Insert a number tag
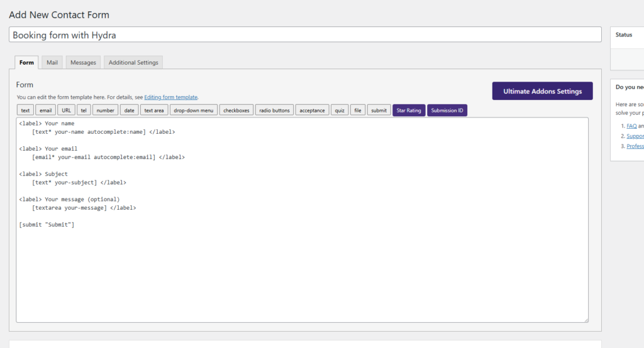This screenshot has width=644, height=348. [x=106, y=111]
